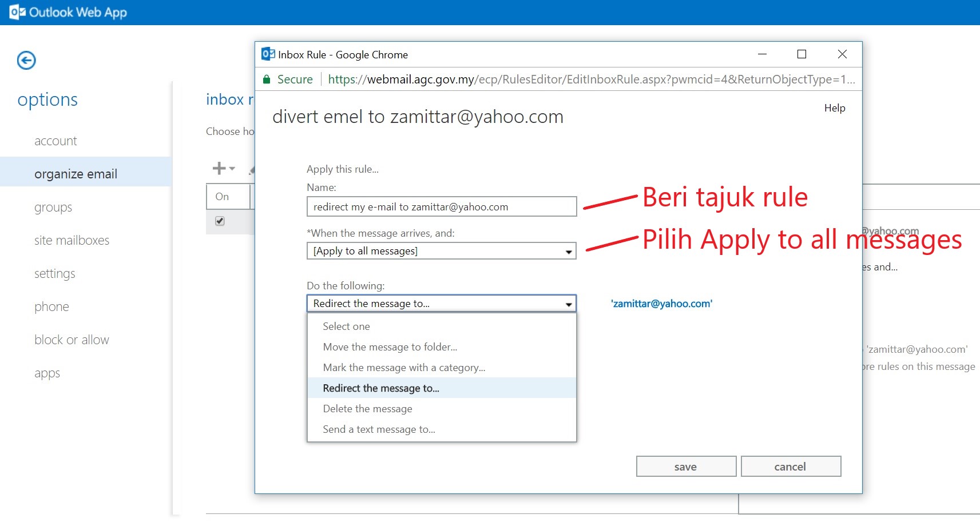The height and width of the screenshot is (526, 980).
Task: Choose 'Delete the message' option
Action: point(367,409)
